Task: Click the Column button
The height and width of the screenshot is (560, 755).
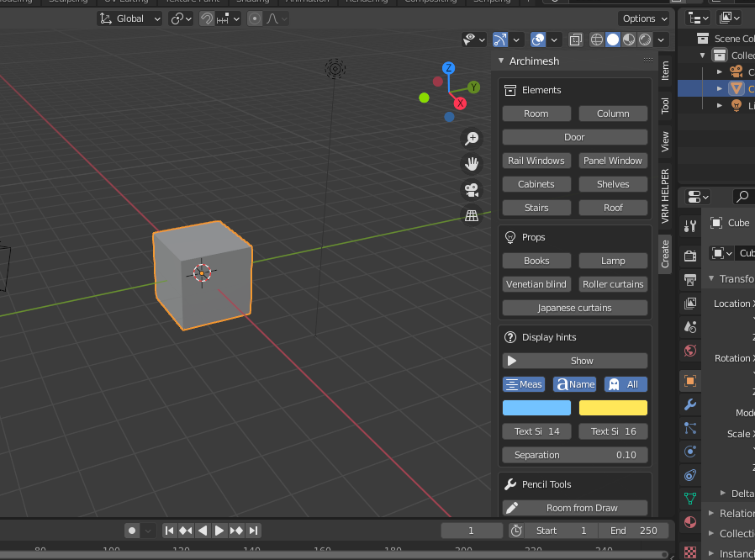Action: click(613, 114)
